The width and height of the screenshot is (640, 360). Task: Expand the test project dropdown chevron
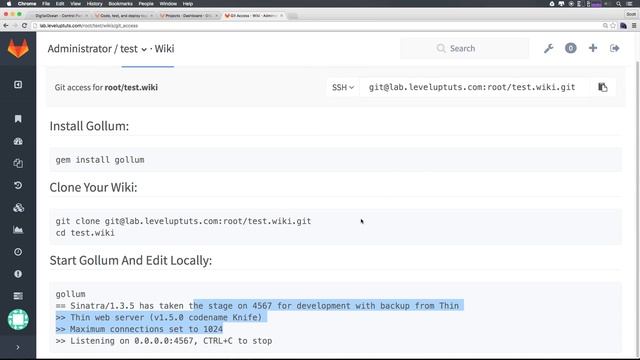point(144,49)
